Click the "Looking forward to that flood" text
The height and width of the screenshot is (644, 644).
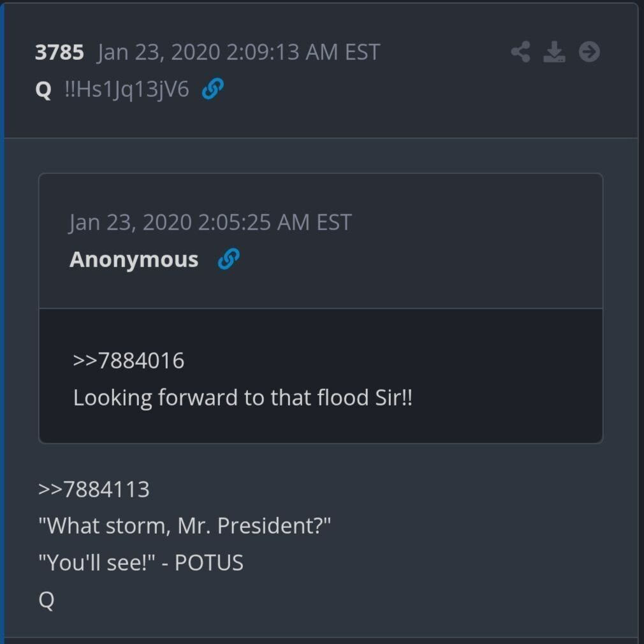tap(242, 398)
